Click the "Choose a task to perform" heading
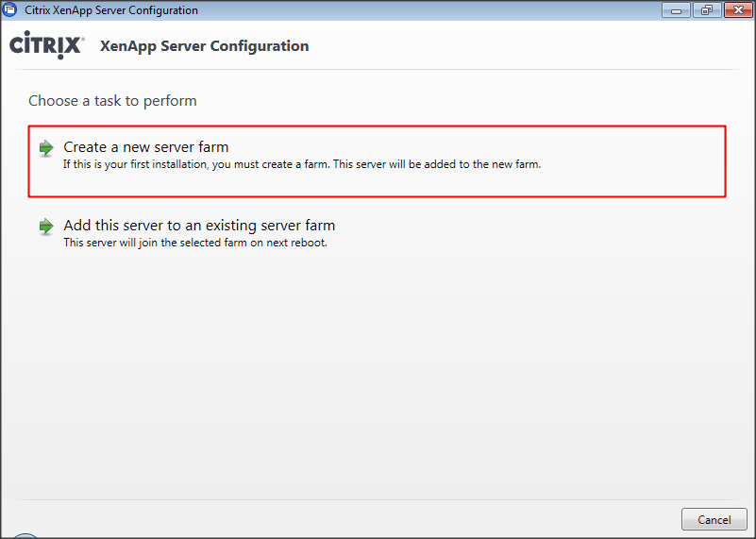The width and height of the screenshot is (756, 539). pos(112,100)
